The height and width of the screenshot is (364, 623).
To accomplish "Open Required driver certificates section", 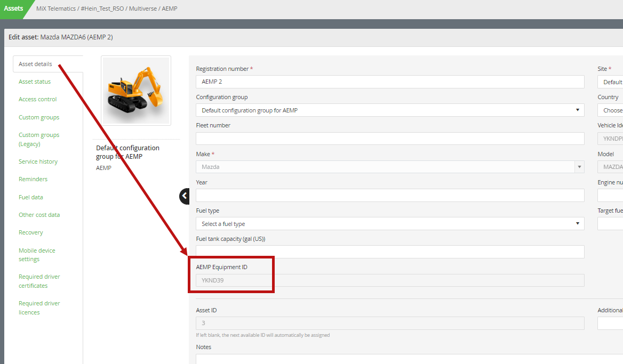I will click(x=39, y=281).
